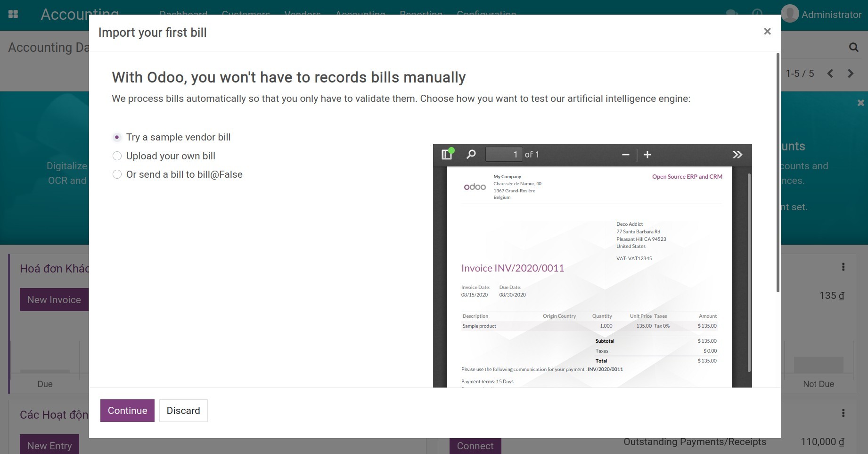Open the kebab menu on lower-right journal card
Image resolution: width=868 pixels, height=454 pixels.
(x=843, y=413)
